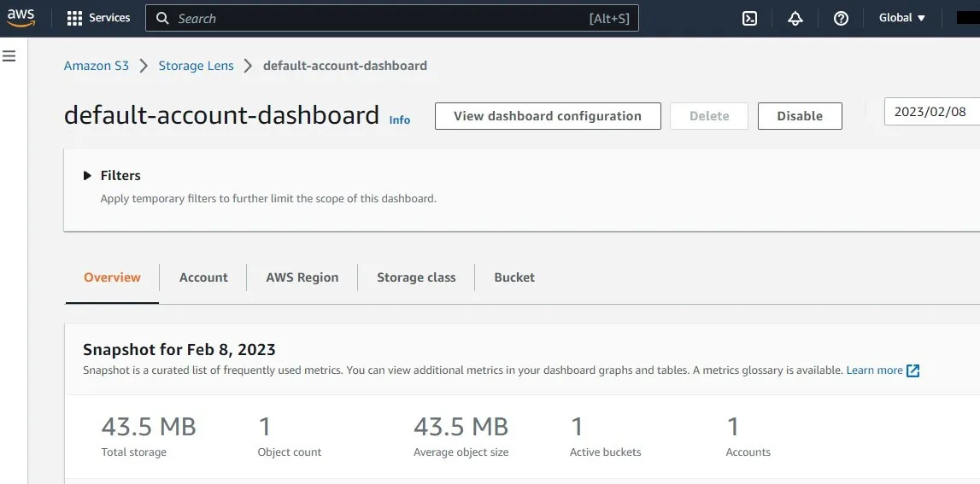Go to Amazon S3 breadcrumb
This screenshot has width=980, height=484.
(x=97, y=66)
